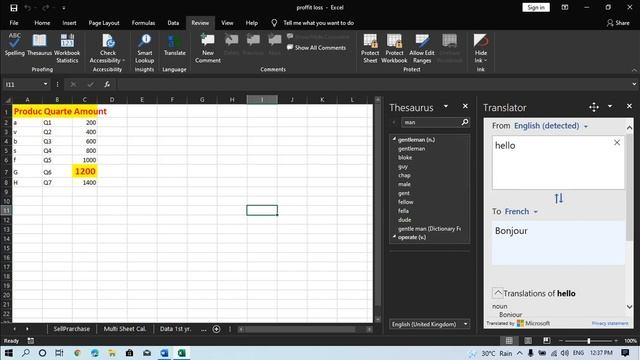Screen dimensions: 640x360
Task: Open the Windows Start menu
Action: [x=8, y=353]
